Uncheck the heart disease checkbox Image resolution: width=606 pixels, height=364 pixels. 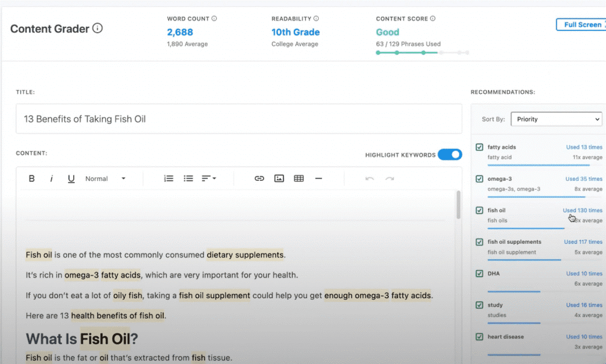click(480, 336)
